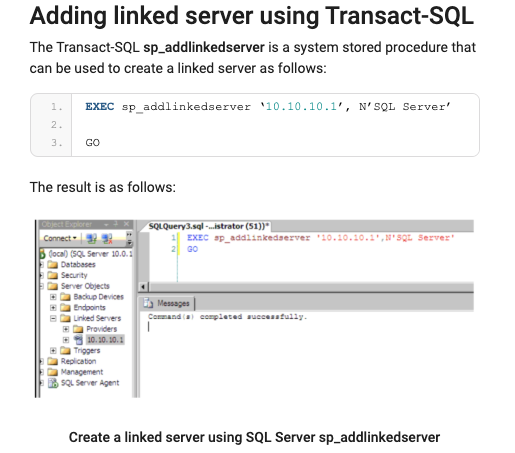Select the (local) SQL Server root node
Image resolution: width=515 pixels, height=453 pixels.
[90, 254]
